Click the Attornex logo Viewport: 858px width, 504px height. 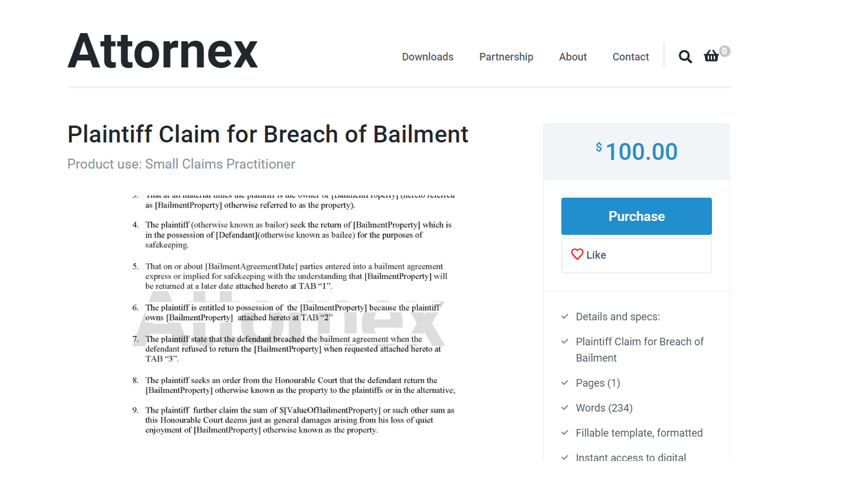click(162, 51)
